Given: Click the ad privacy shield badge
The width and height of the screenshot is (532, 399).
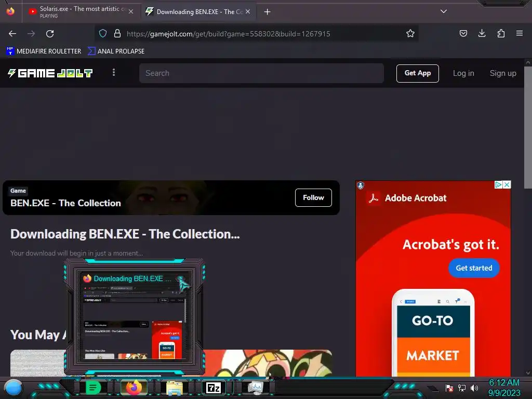Looking at the screenshot, I should pyautogui.click(x=361, y=185).
